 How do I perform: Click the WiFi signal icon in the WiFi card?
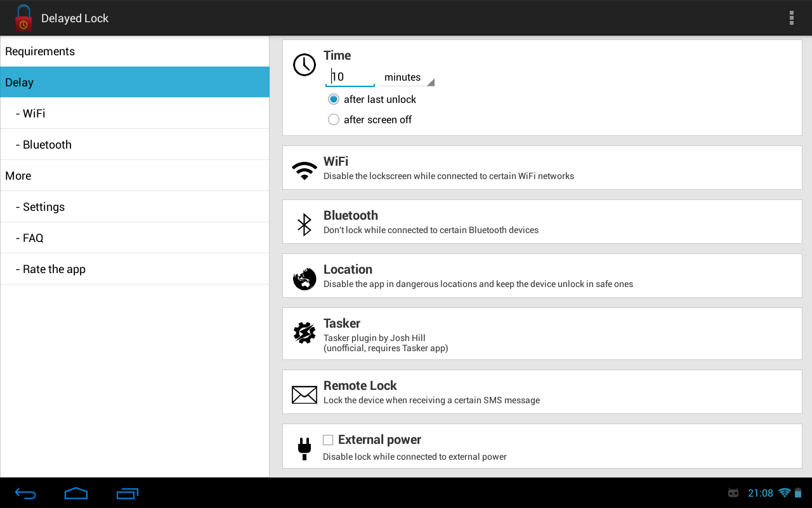pyautogui.click(x=304, y=171)
